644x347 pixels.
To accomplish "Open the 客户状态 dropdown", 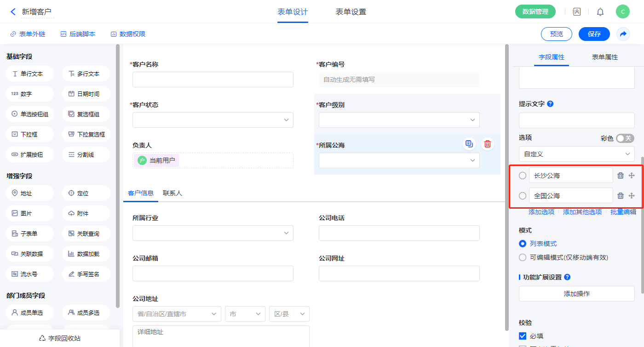I will pos(213,120).
